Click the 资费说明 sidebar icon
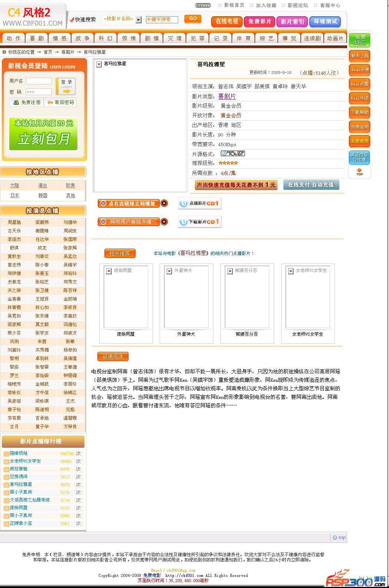The image size is (389, 588). click(x=359, y=127)
